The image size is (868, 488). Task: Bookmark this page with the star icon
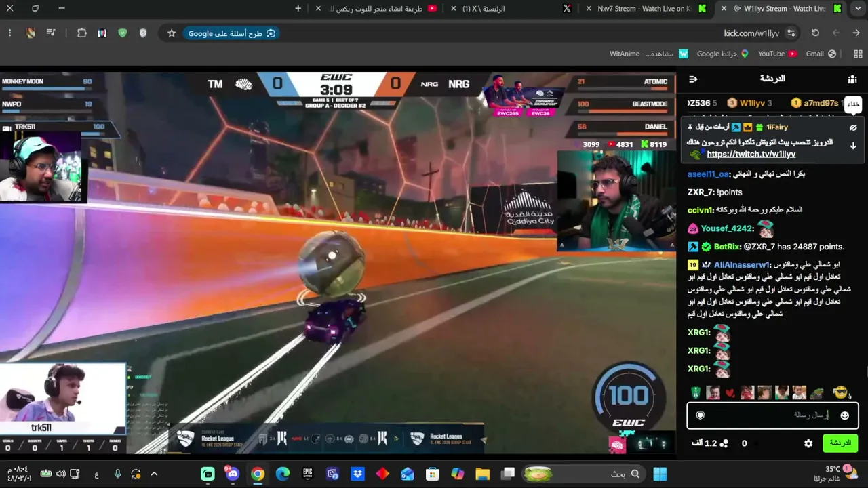[x=172, y=33]
